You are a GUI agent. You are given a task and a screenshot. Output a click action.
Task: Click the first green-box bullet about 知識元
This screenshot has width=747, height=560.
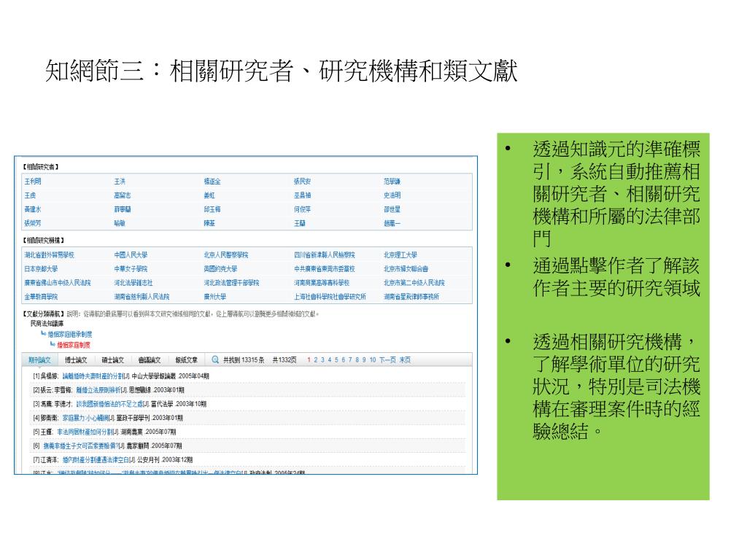[x=616, y=194]
